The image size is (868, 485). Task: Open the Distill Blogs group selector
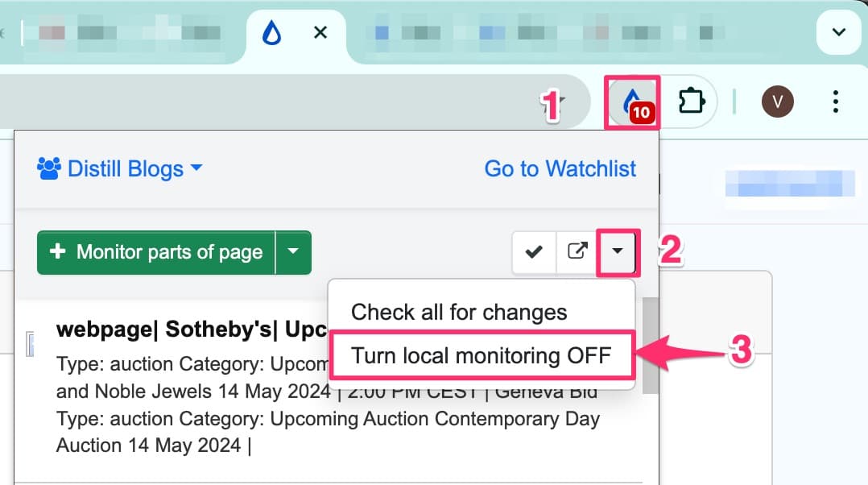click(x=120, y=168)
